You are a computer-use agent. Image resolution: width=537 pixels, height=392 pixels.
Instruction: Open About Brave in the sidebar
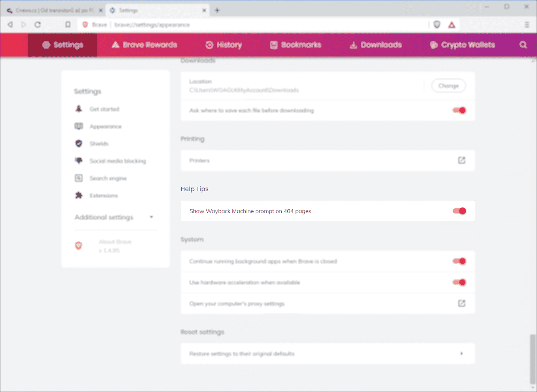[x=115, y=242]
